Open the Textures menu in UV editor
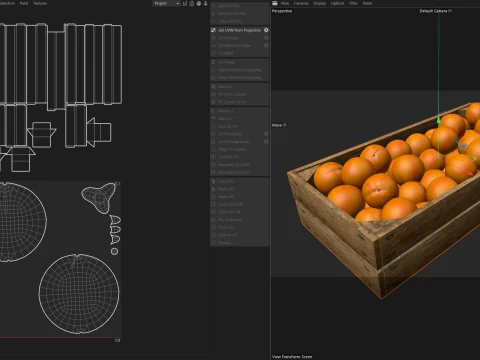This screenshot has width=480, height=360. click(40, 3)
